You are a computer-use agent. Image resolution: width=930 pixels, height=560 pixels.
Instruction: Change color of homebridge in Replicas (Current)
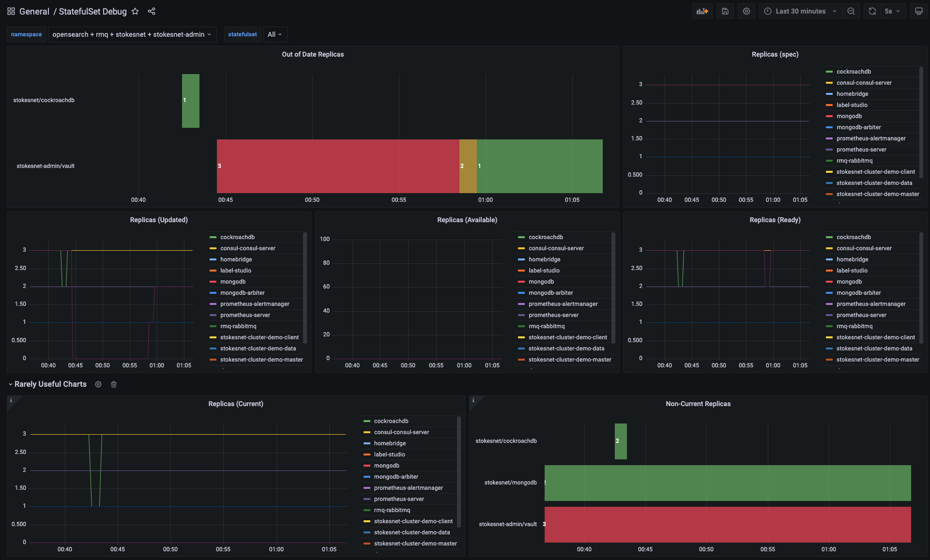pos(366,443)
